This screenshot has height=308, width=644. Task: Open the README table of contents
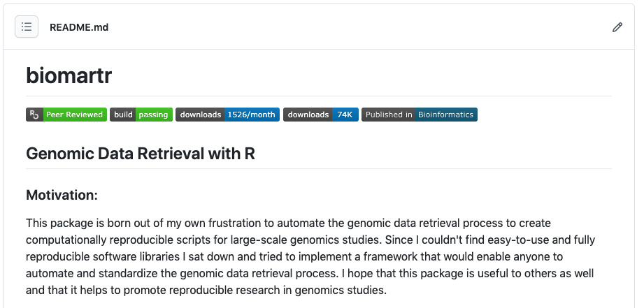(x=27, y=27)
